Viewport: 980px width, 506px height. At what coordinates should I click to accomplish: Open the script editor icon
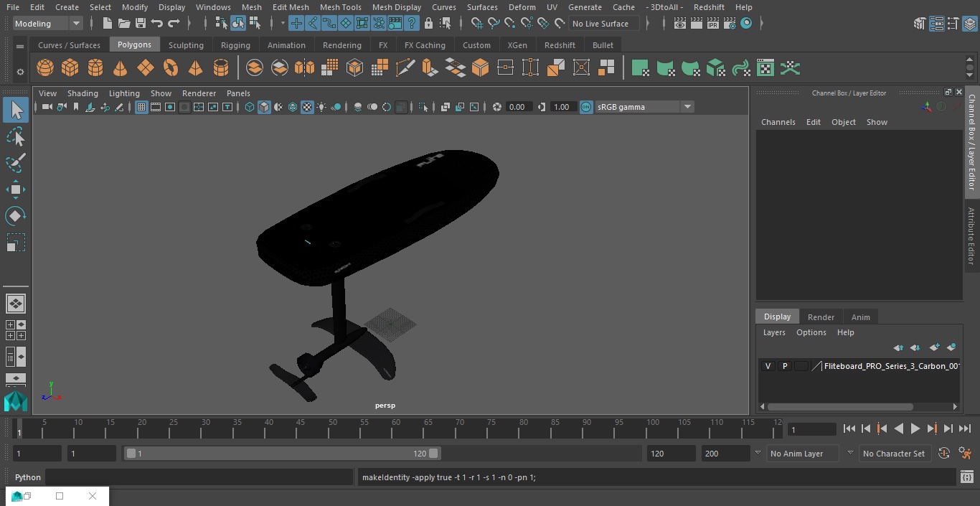pyautogui.click(x=967, y=477)
